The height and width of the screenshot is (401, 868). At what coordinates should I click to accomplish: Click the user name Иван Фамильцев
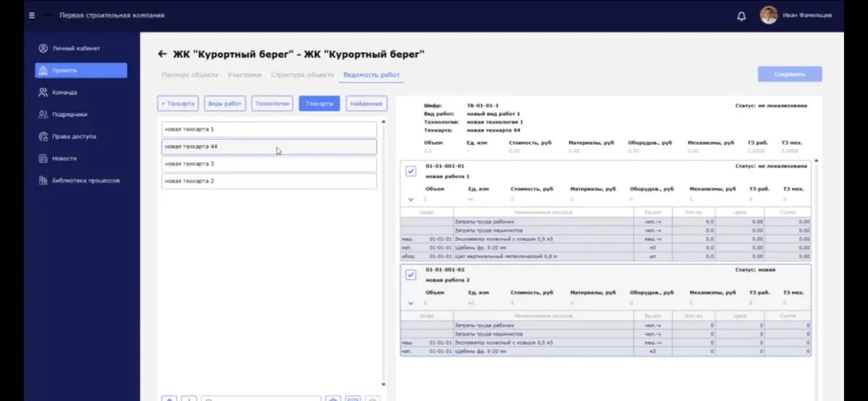[807, 15]
